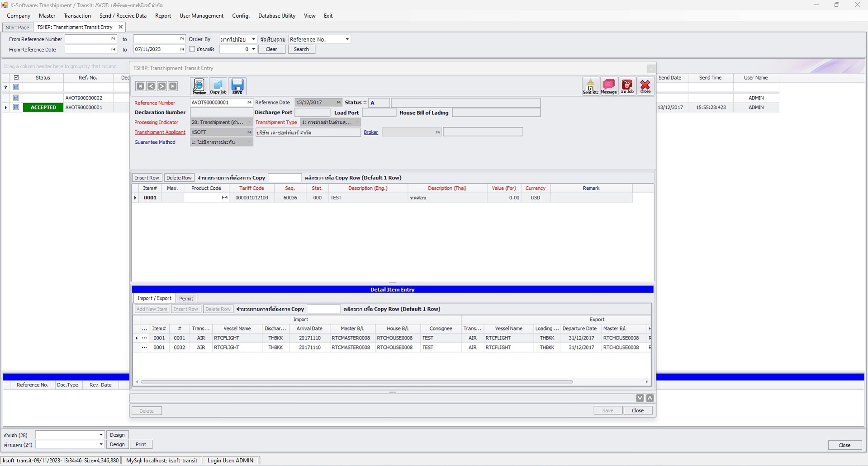Expand the Guarantee Method dropdown
This screenshot has width=868, height=466.
(x=249, y=141)
